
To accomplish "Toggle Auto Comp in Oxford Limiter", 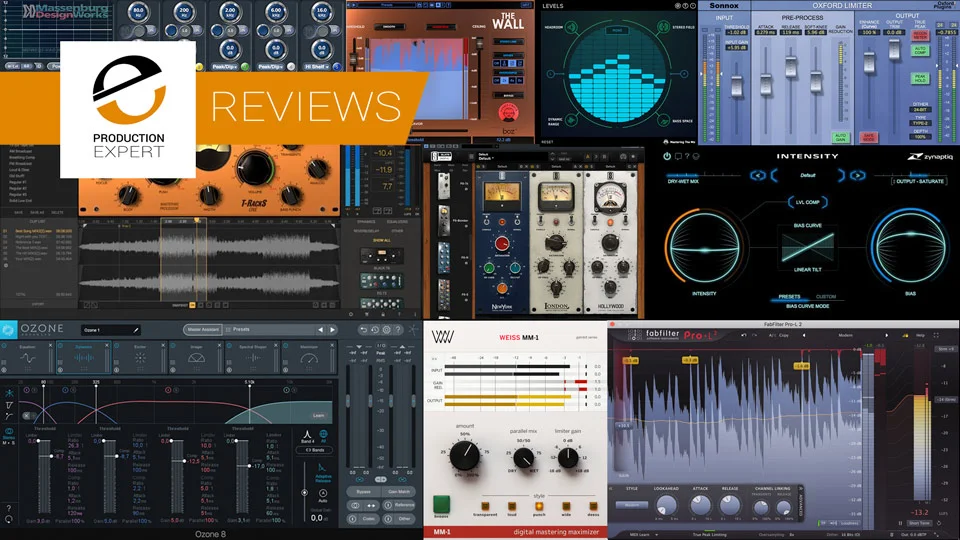I will [920, 50].
